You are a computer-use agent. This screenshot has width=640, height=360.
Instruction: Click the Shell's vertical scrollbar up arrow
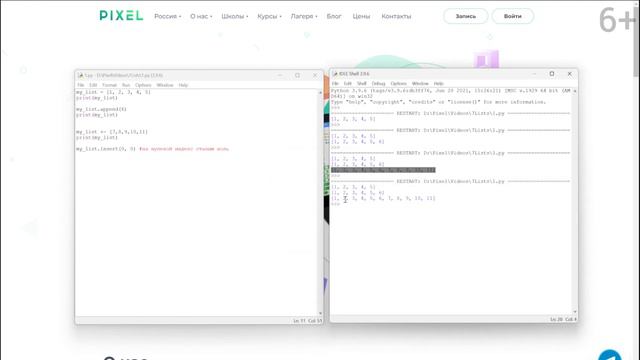[x=575, y=91]
